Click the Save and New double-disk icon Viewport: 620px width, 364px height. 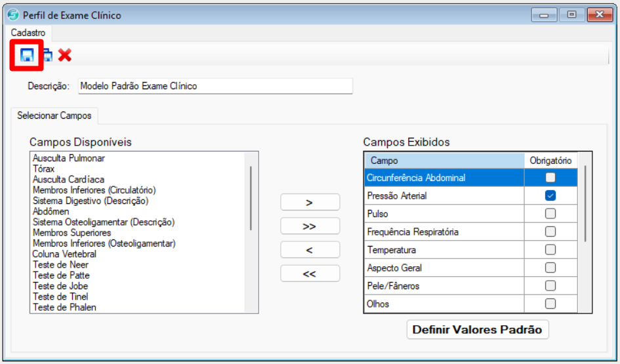pos(47,55)
